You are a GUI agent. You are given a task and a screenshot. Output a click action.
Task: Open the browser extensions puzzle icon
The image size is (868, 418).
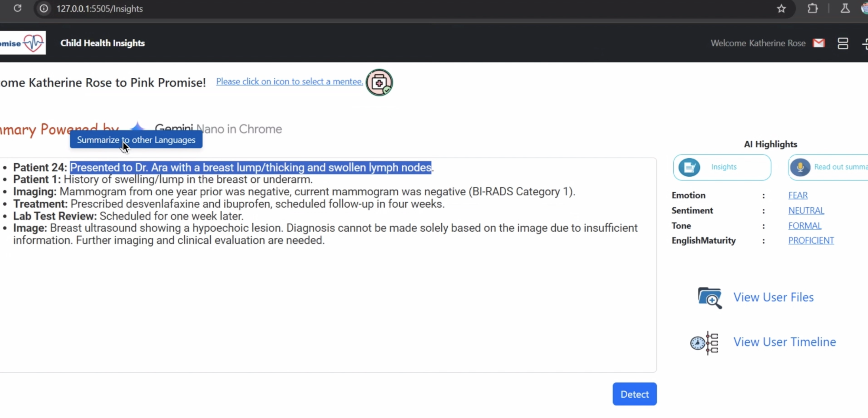(812, 8)
